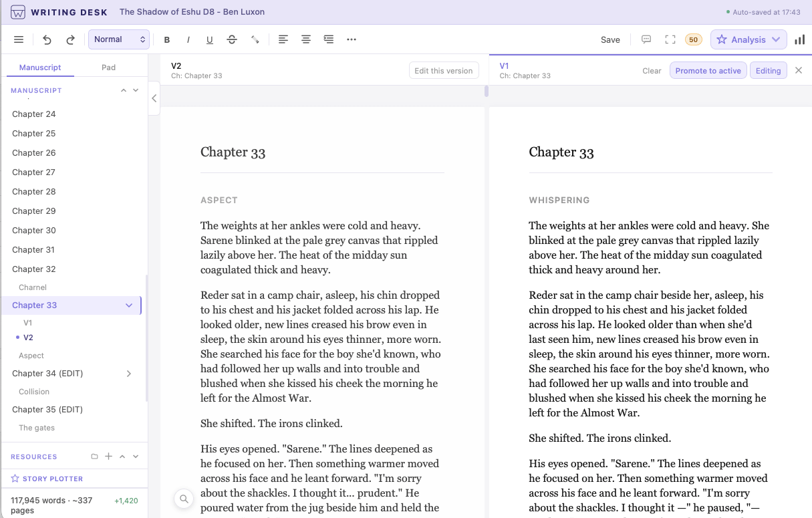
Task: Move up in Manuscript section
Action: (x=123, y=90)
